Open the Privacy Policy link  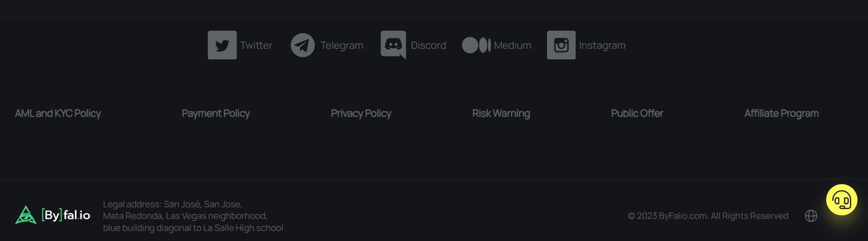(361, 114)
